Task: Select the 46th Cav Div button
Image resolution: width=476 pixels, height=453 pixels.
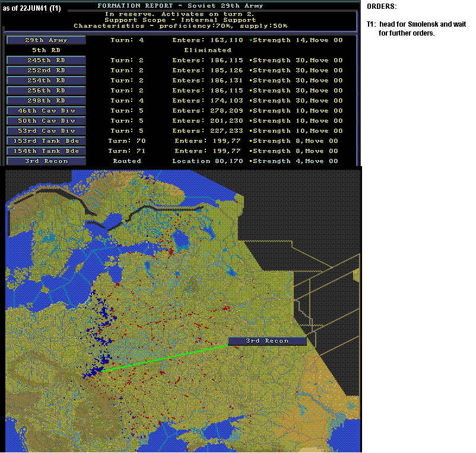Action: click(46, 111)
